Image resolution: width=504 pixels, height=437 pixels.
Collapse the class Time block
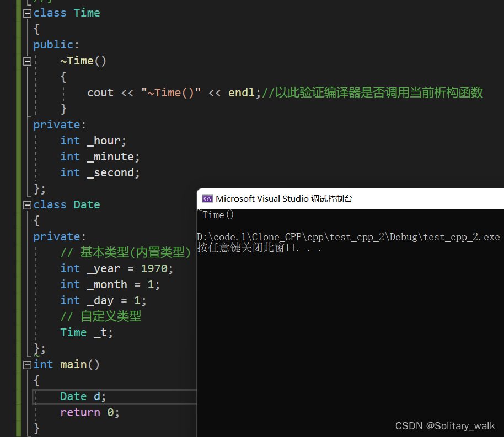pos(28,13)
